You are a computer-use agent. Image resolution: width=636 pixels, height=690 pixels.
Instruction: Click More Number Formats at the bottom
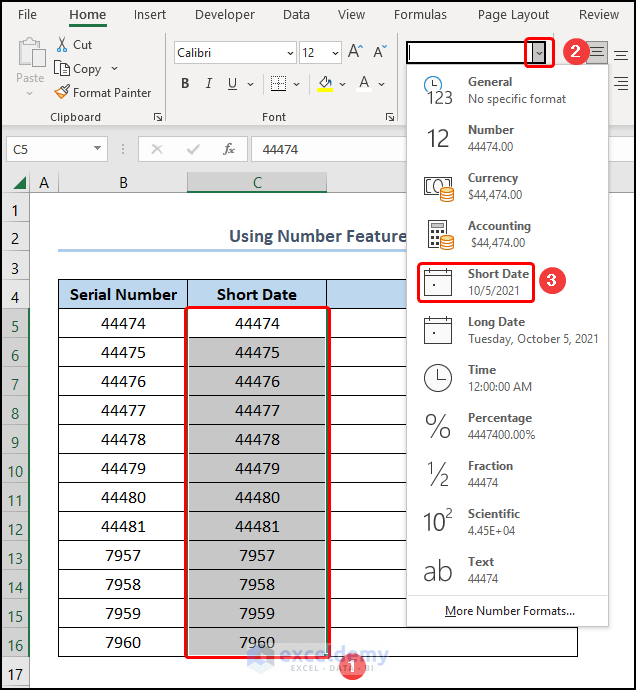click(510, 611)
